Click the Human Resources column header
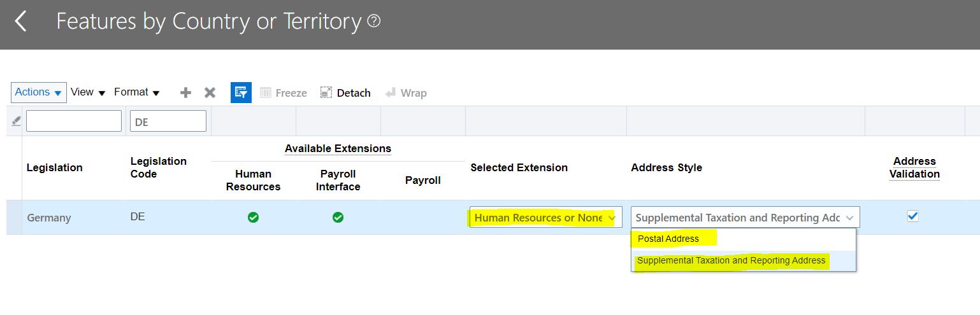Screen dimensions: 980x315 click(x=253, y=180)
